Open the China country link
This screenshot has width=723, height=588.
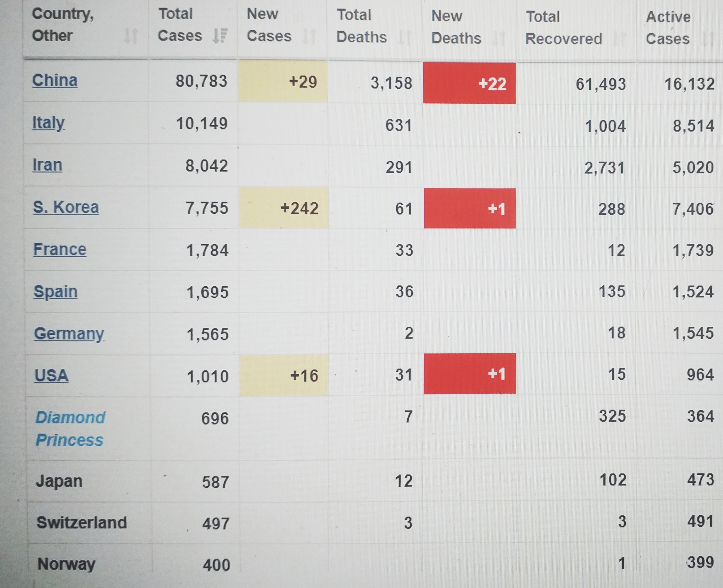(55, 81)
